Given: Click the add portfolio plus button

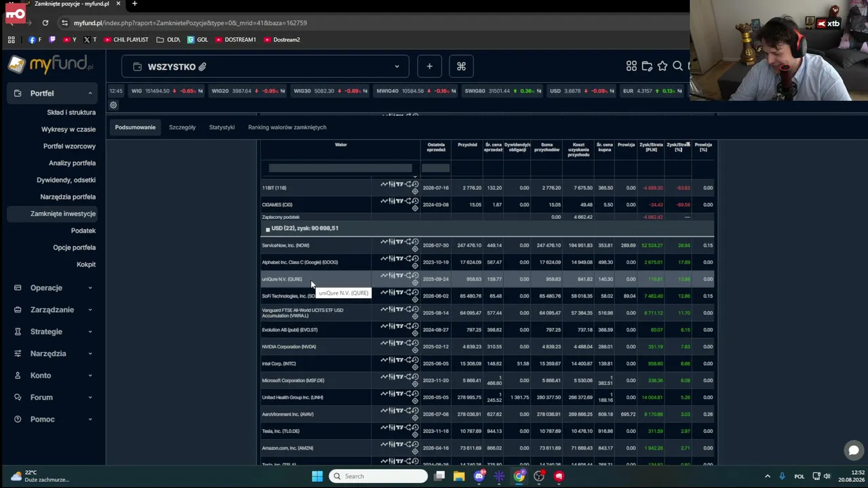Looking at the screenshot, I should click(x=429, y=66).
